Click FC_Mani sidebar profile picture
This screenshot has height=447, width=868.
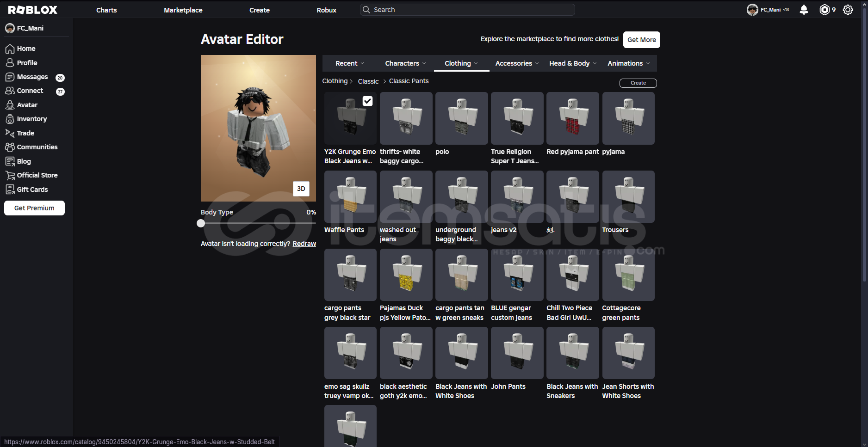10,28
